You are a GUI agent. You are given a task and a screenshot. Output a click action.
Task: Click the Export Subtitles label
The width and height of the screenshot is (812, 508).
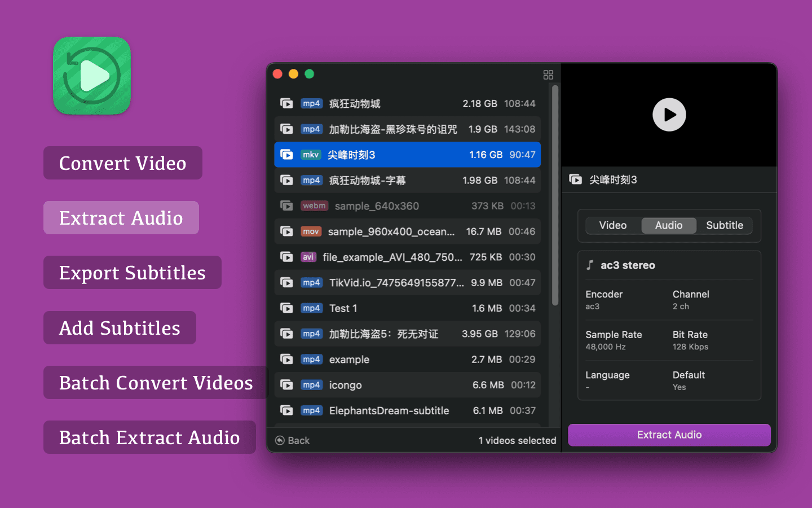coord(133,273)
